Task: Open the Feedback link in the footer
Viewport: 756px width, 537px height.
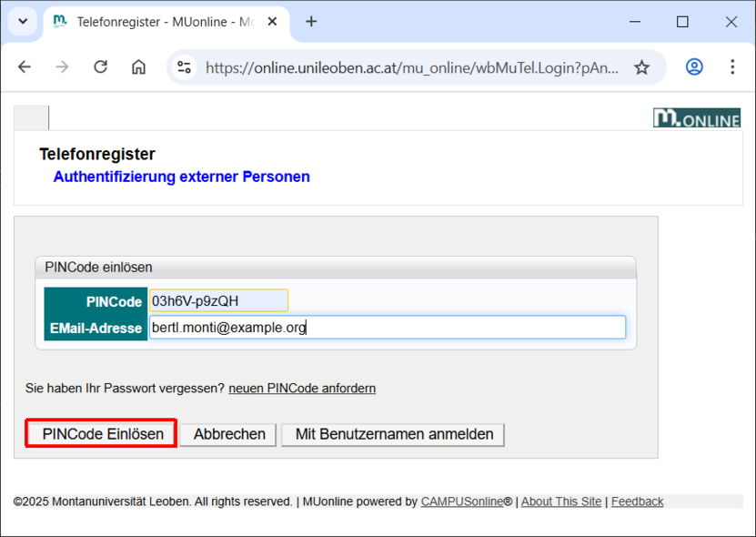Action: point(637,501)
